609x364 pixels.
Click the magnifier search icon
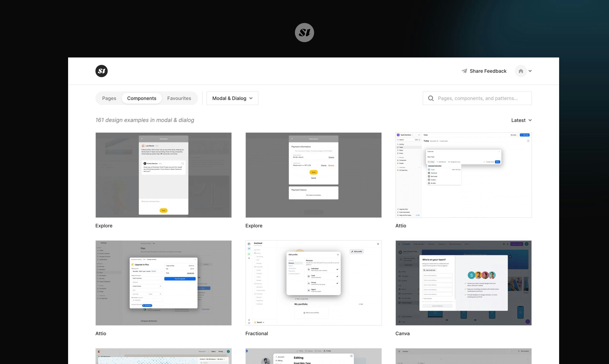431,98
